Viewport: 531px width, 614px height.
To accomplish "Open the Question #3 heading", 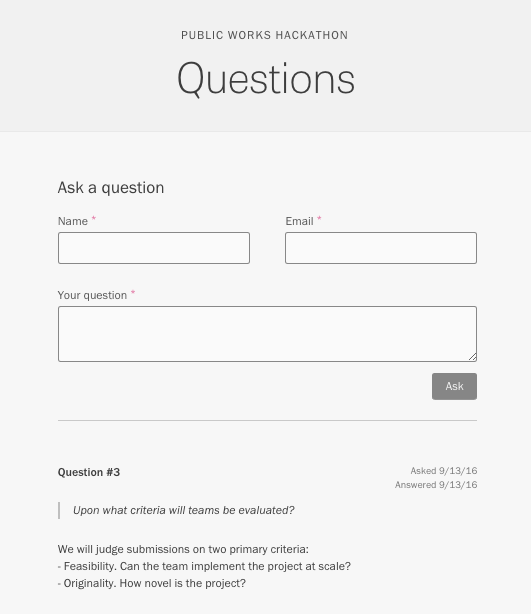I will click(x=89, y=472).
